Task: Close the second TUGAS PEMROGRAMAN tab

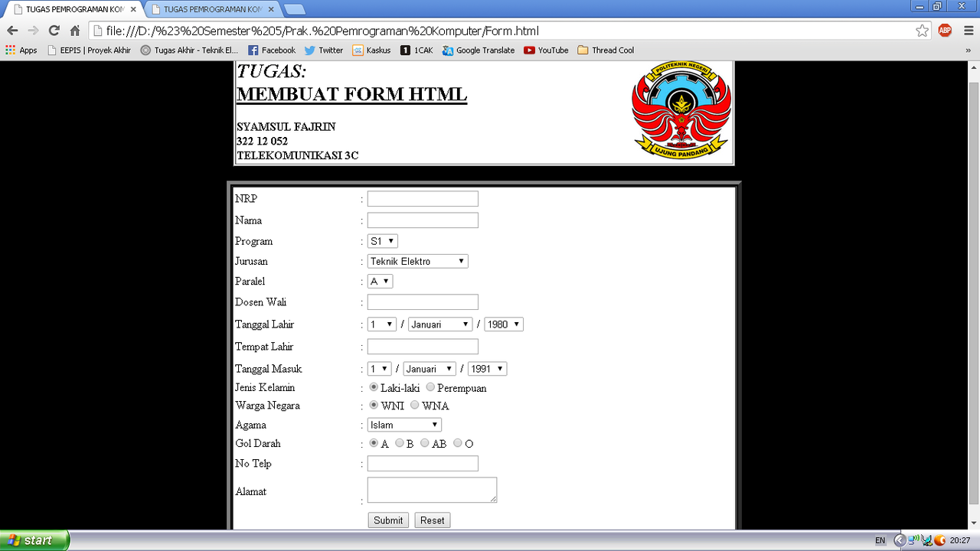Action: point(271,9)
